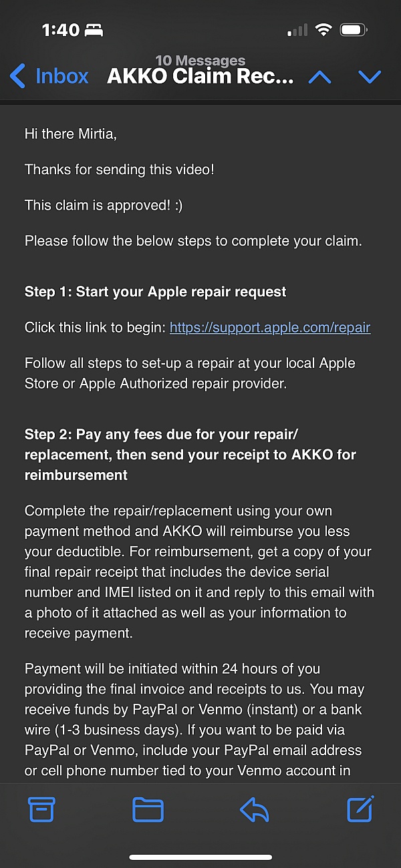Tap the Wi-Fi status icon
Image resolution: width=401 pixels, height=868 pixels.
[x=324, y=30]
